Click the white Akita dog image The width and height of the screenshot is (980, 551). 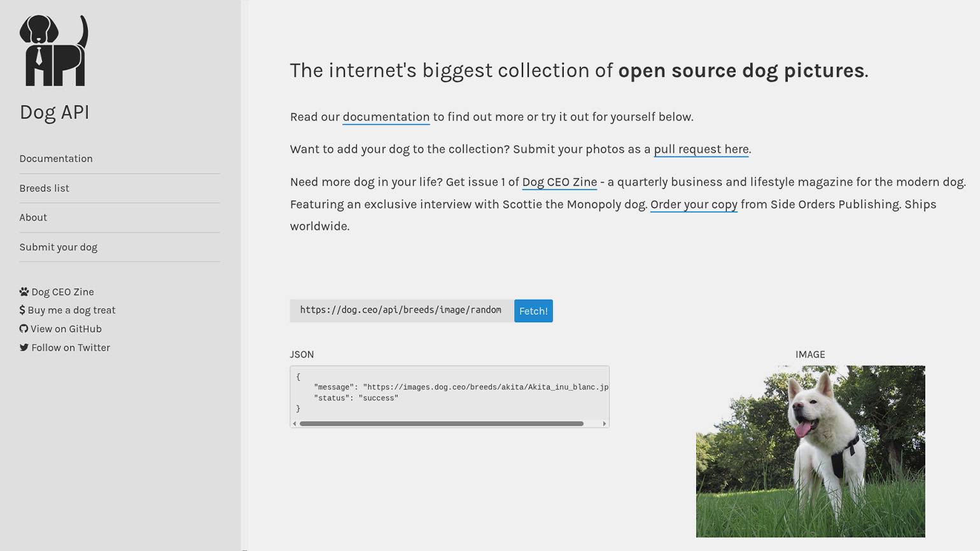point(810,451)
